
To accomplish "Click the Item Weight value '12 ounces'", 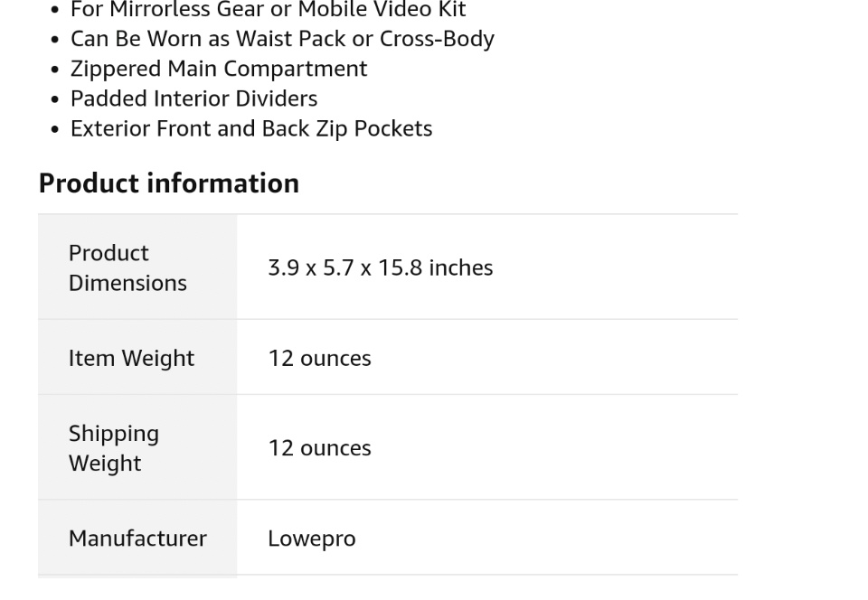I will (x=319, y=358).
